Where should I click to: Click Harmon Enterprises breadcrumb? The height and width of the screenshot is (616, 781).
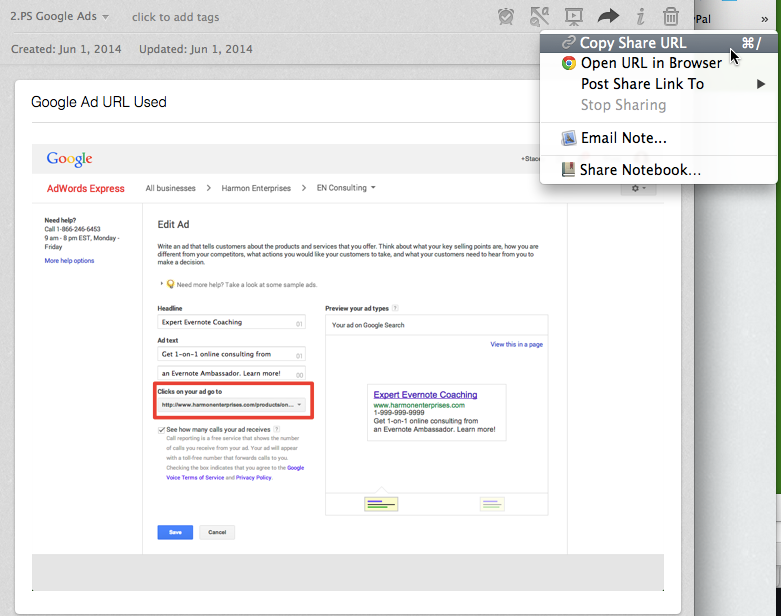pyautogui.click(x=256, y=188)
